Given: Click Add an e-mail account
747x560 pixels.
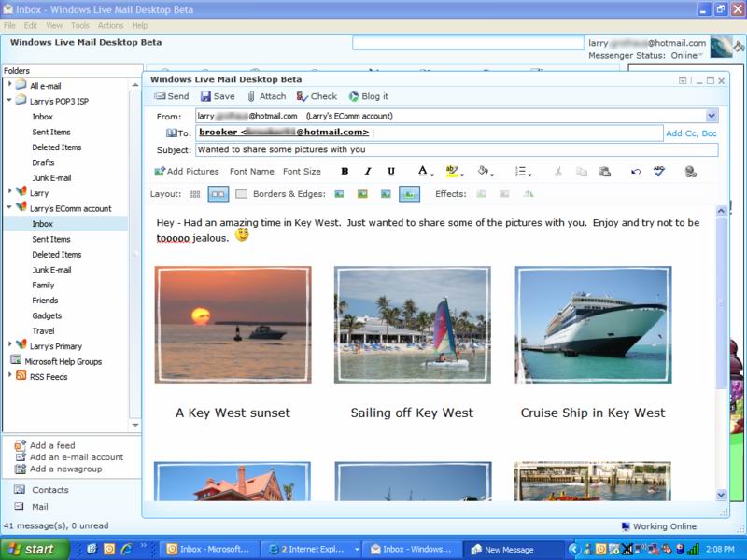Looking at the screenshot, I should [77, 457].
